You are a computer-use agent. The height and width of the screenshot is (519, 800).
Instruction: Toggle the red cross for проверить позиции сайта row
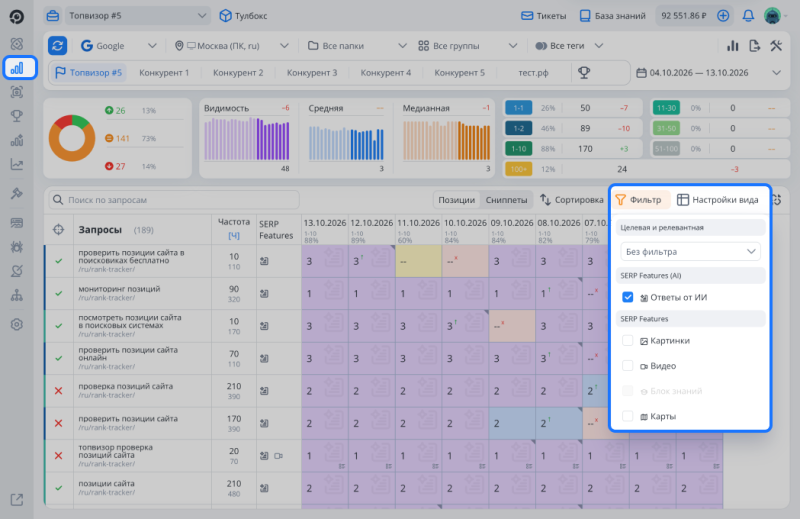[59, 423]
